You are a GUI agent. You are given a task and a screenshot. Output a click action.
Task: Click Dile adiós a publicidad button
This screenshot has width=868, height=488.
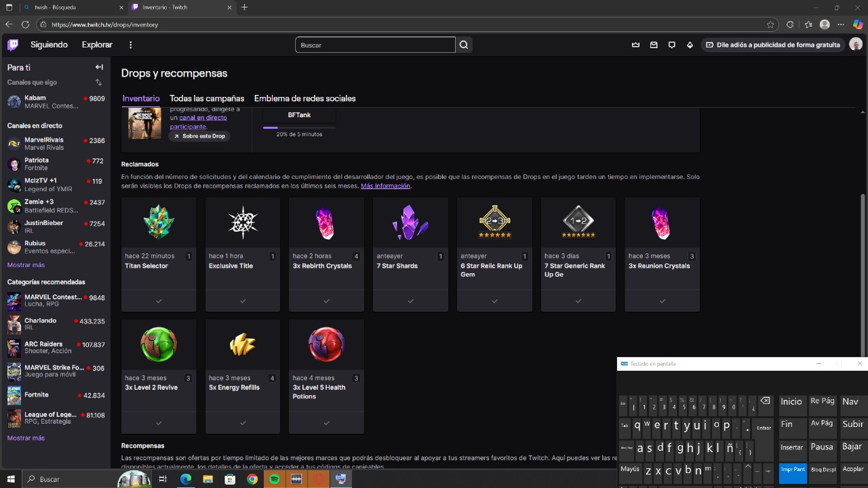(772, 45)
